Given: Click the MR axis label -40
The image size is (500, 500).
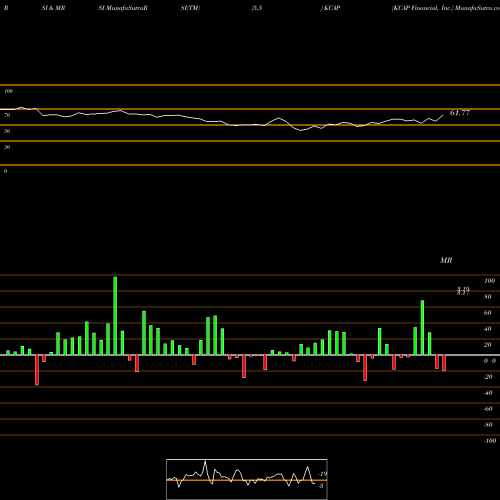Looking at the screenshot, I should click(488, 393).
